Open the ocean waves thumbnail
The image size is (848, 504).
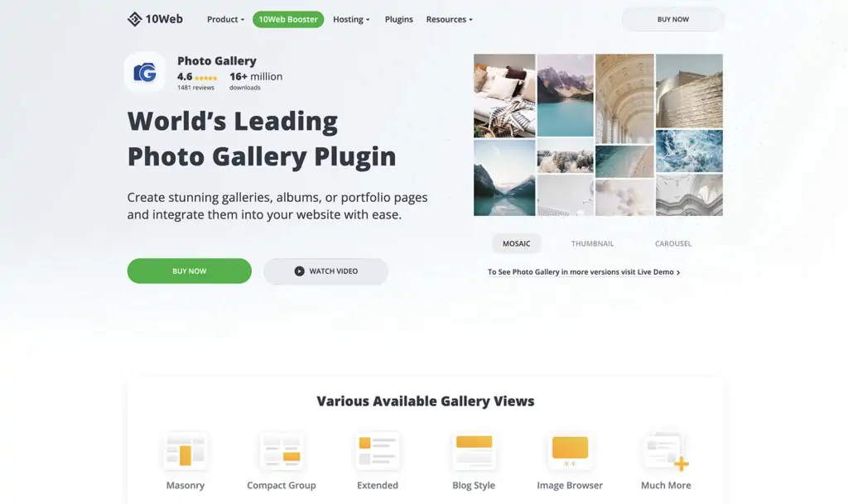click(689, 151)
